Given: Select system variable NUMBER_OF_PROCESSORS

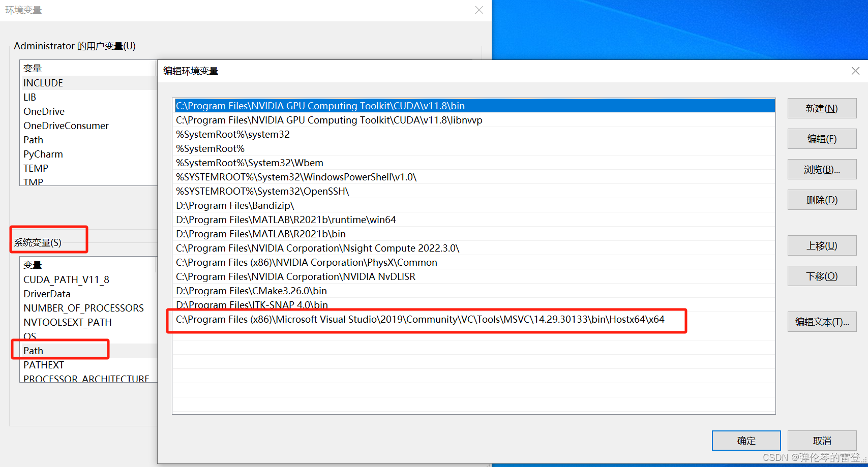Looking at the screenshot, I should tap(88, 308).
